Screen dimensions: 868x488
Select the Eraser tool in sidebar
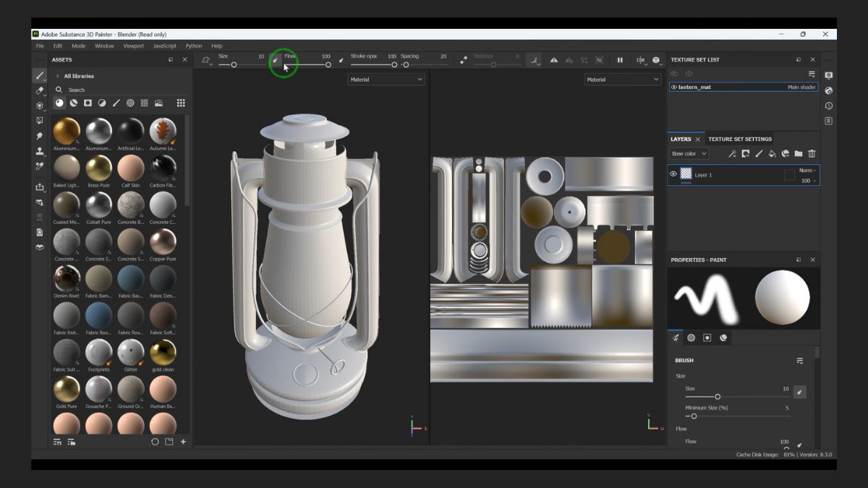click(40, 90)
